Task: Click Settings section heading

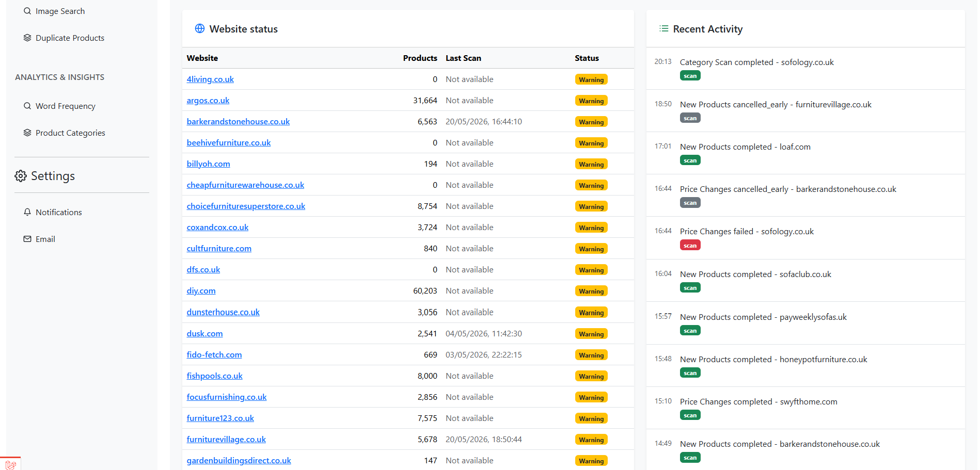Action: pos(53,176)
